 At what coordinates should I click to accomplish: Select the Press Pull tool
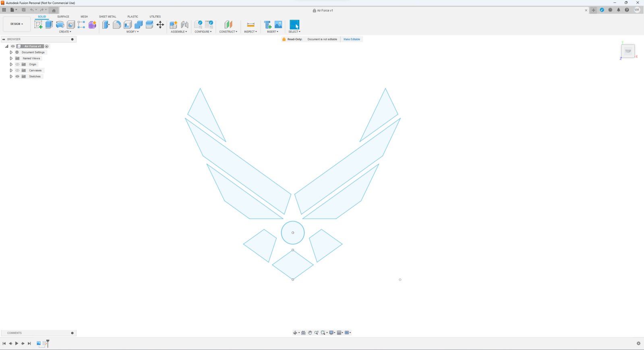coord(106,25)
